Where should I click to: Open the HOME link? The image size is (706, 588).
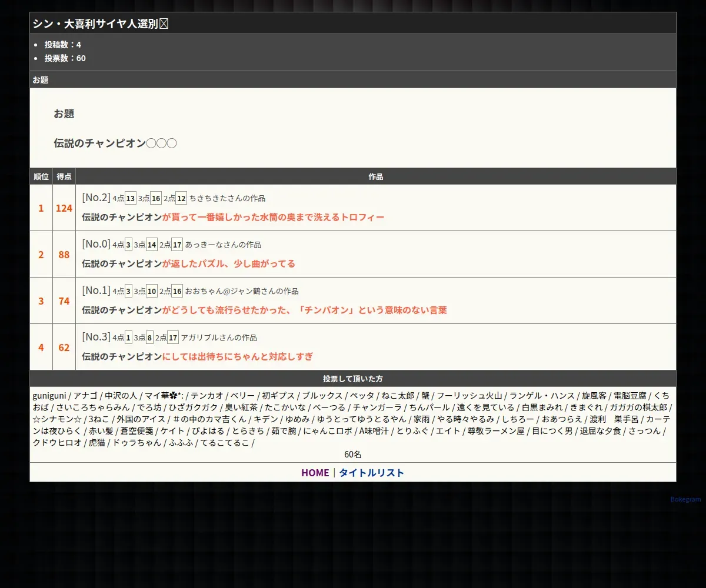[315, 473]
